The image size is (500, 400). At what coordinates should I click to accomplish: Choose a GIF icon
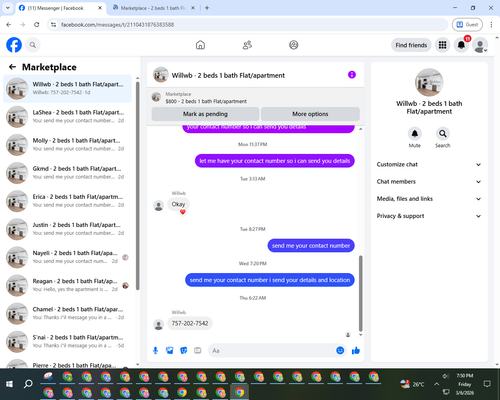coord(198,350)
